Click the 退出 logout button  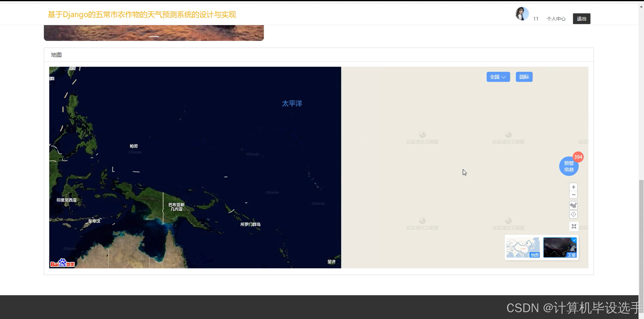(581, 19)
